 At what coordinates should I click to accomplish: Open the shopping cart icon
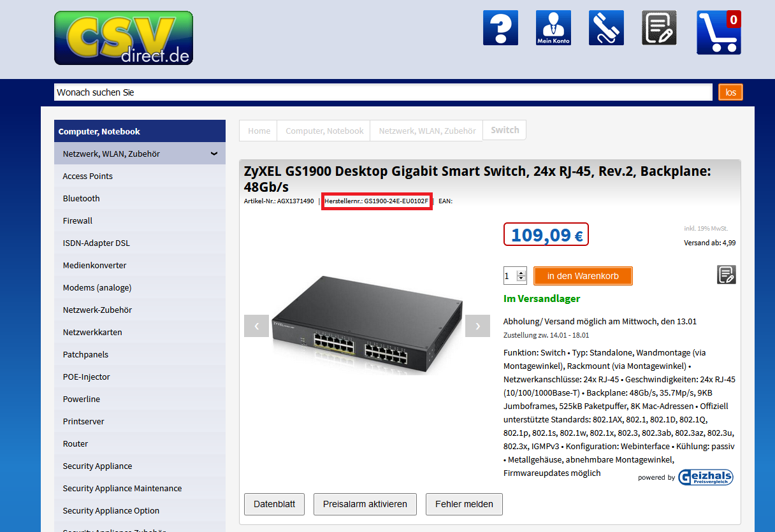pos(719,32)
